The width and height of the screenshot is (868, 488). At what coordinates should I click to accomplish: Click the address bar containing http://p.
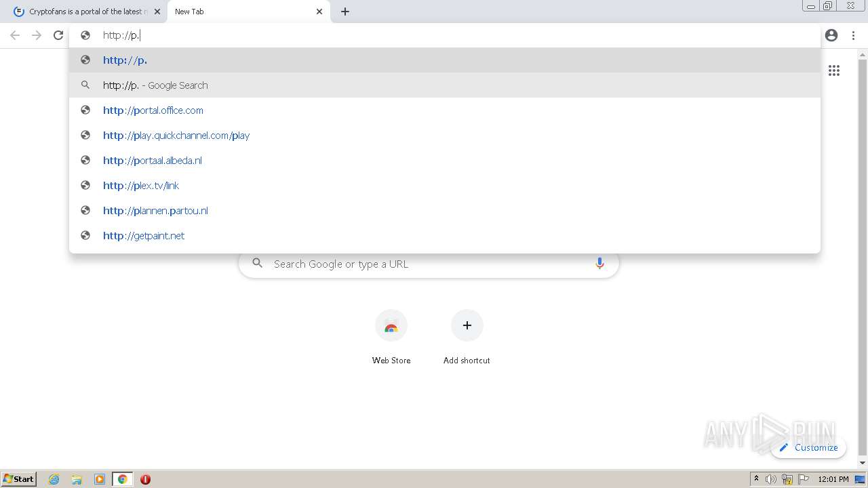[x=444, y=35]
